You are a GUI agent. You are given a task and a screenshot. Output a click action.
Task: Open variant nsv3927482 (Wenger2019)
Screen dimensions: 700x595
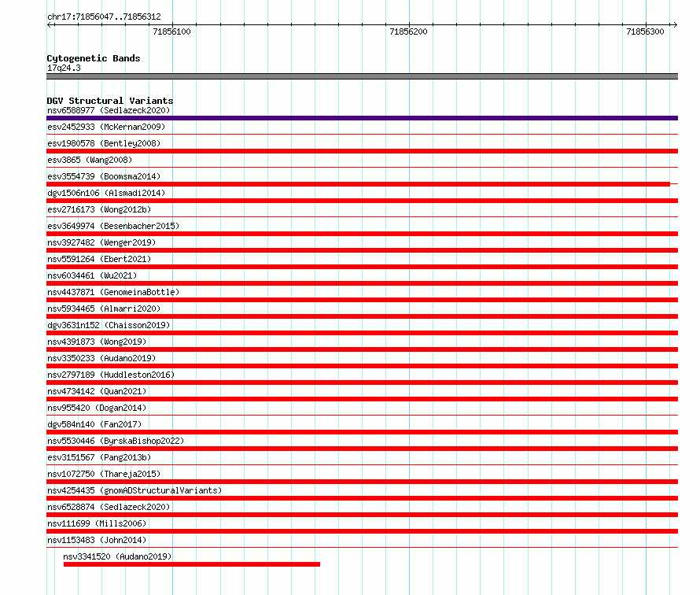[x=101, y=242]
